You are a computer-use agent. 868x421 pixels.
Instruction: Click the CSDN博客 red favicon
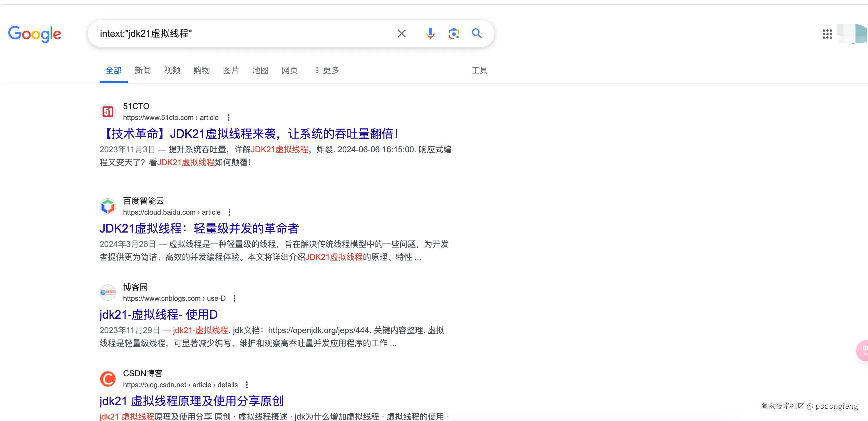pos(108,379)
